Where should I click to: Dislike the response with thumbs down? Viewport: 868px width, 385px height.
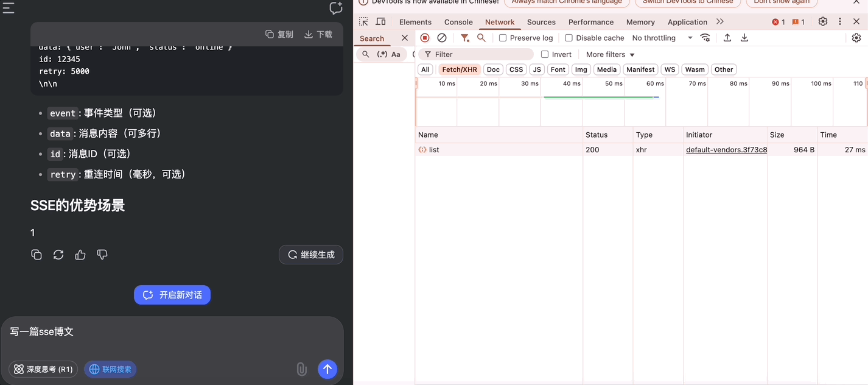(x=102, y=255)
